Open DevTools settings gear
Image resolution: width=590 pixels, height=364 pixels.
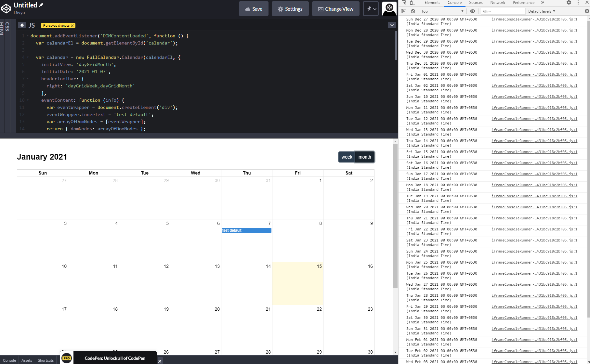569,3
